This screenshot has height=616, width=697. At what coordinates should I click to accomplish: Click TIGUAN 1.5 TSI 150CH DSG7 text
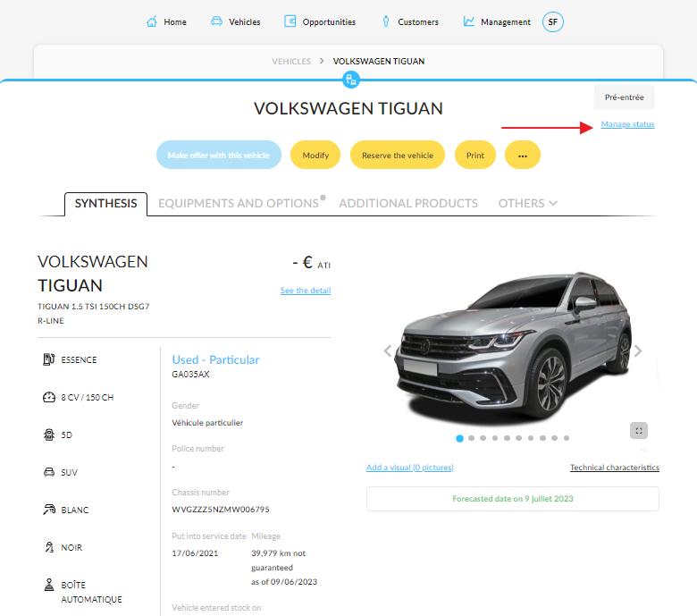(x=93, y=307)
